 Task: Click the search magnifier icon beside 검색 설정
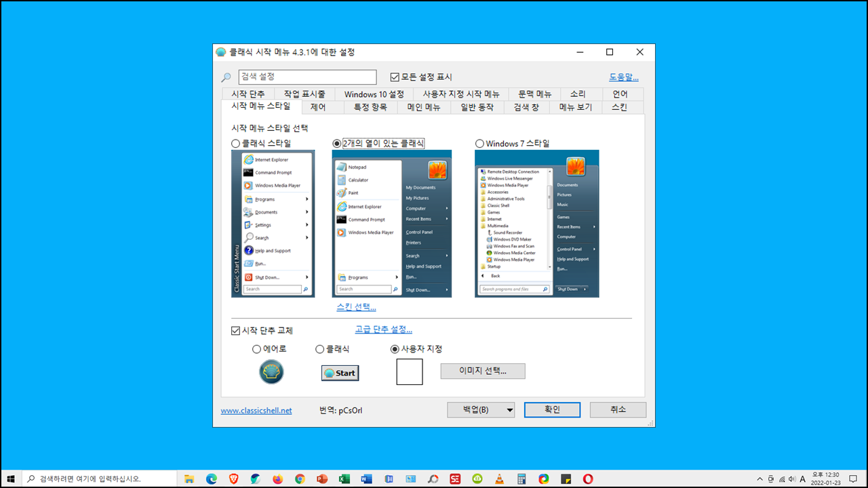(226, 77)
